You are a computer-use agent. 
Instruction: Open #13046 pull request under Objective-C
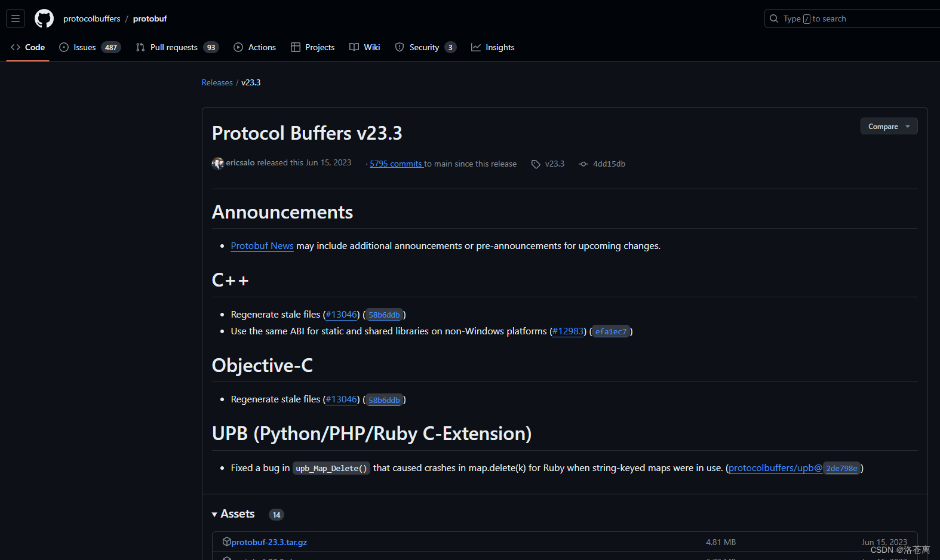(x=342, y=399)
